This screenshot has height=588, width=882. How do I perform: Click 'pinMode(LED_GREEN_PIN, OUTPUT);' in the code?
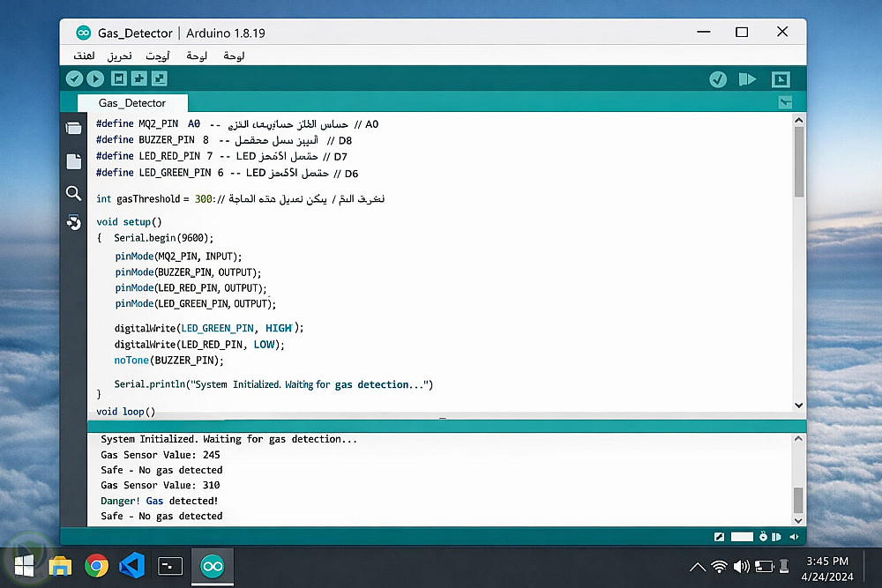pyautogui.click(x=195, y=303)
